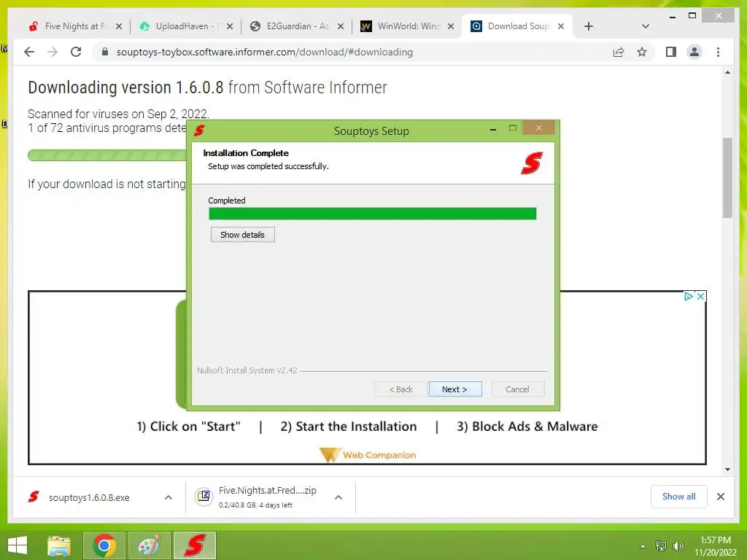Close the Five Nights at F tab

point(119,26)
